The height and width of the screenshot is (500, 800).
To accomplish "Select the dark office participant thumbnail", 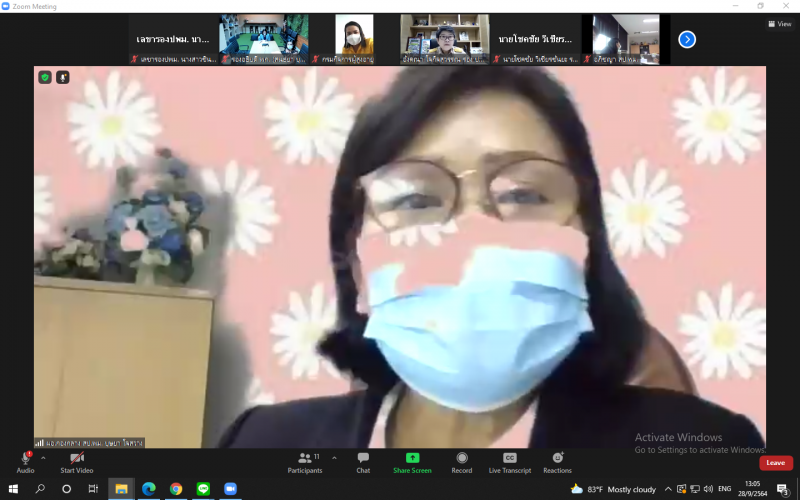I will tap(626, 39).
